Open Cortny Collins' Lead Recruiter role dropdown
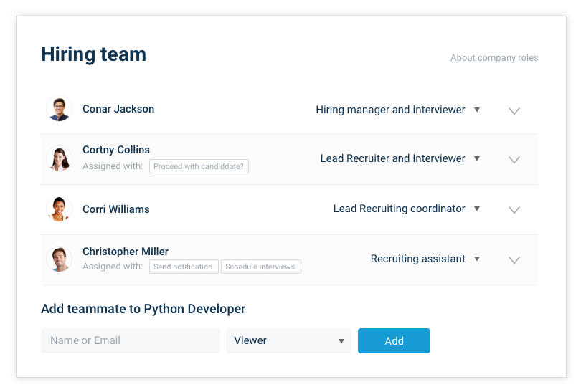The width and height of the screenshot is (586, 392). coord(477,158)
